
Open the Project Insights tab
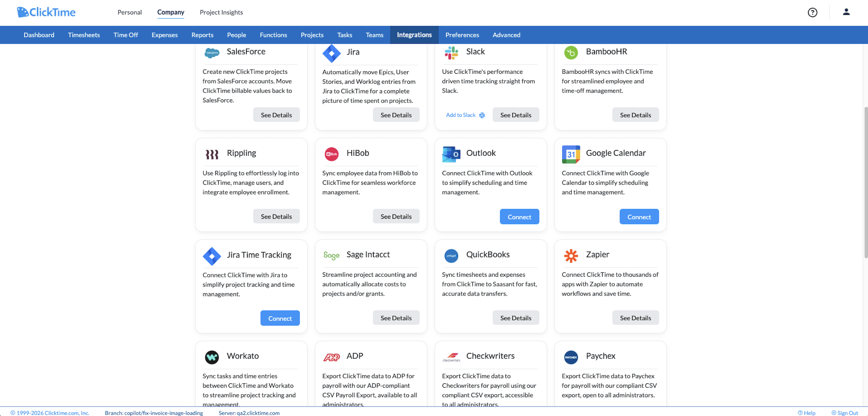(221, 12)
